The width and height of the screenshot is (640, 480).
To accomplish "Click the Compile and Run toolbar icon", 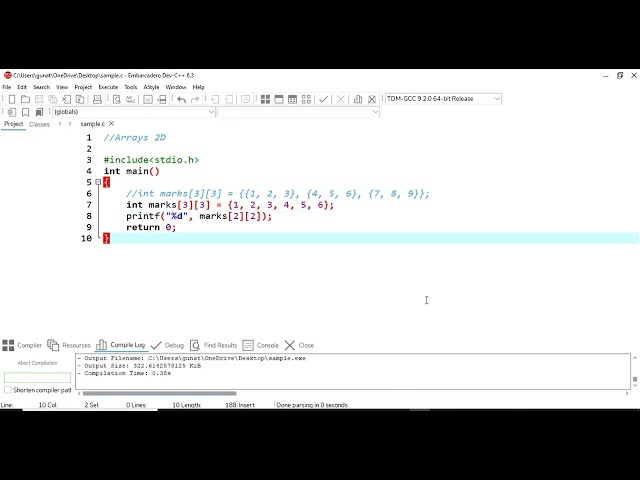I will 292,99.
